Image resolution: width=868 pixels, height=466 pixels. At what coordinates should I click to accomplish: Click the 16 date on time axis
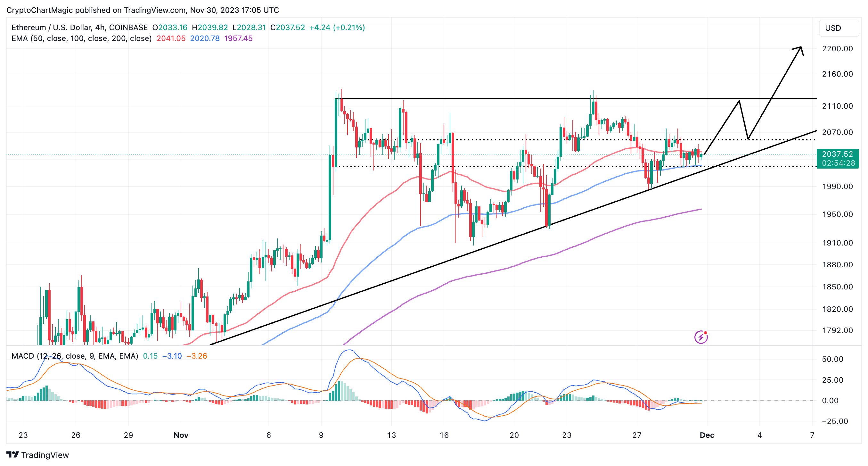pos(444,435)
